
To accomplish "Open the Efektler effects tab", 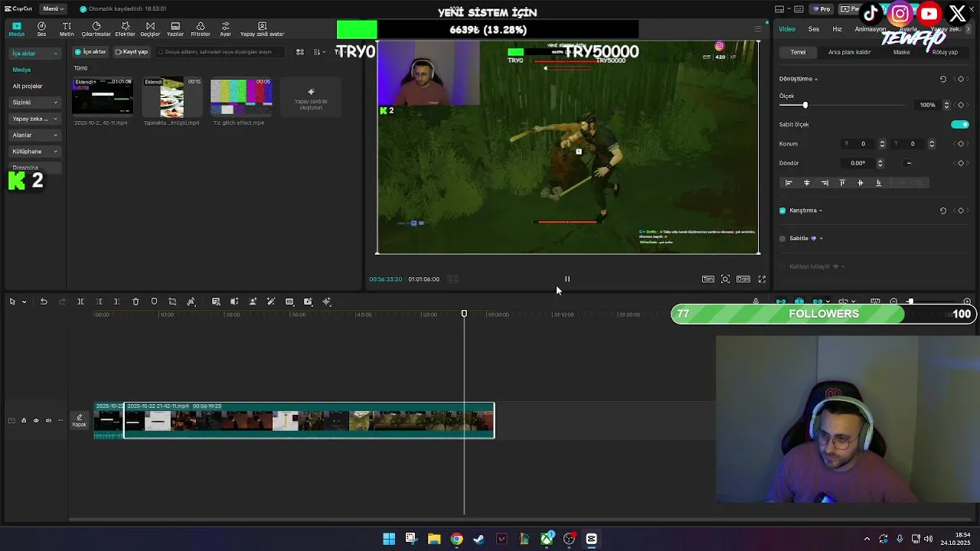I will pyautogui.click(x=125, y=29).
